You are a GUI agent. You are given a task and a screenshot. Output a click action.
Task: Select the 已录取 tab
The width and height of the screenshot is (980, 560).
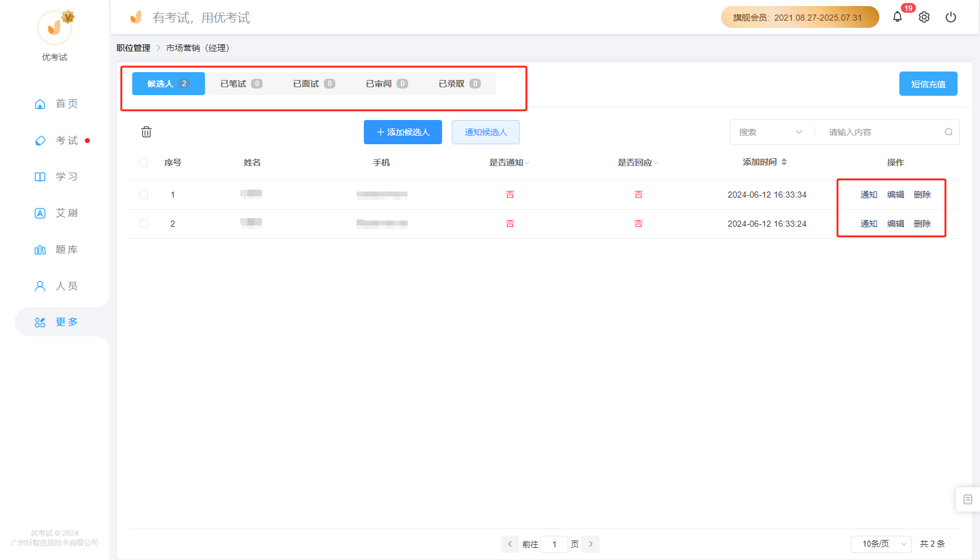click(x=460, y=84)
